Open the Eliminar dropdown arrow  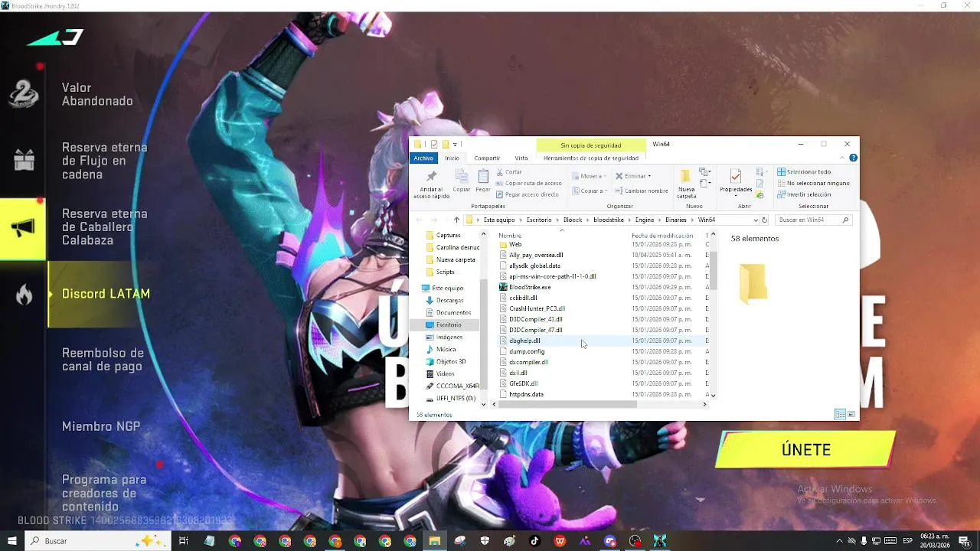tap(649, 176)
